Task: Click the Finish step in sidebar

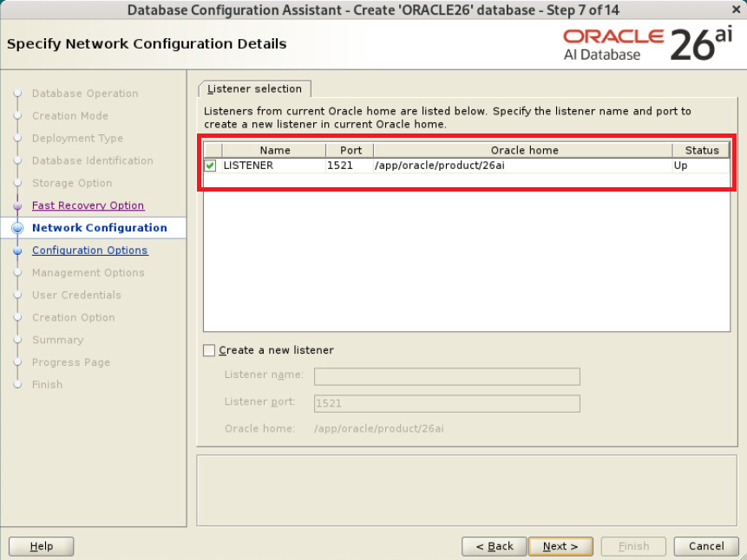Action: click(47, 384)
